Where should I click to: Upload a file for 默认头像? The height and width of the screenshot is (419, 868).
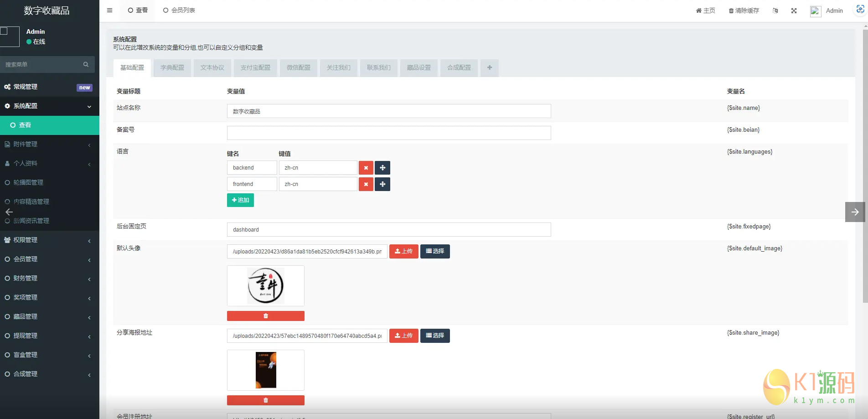(404, 252)
